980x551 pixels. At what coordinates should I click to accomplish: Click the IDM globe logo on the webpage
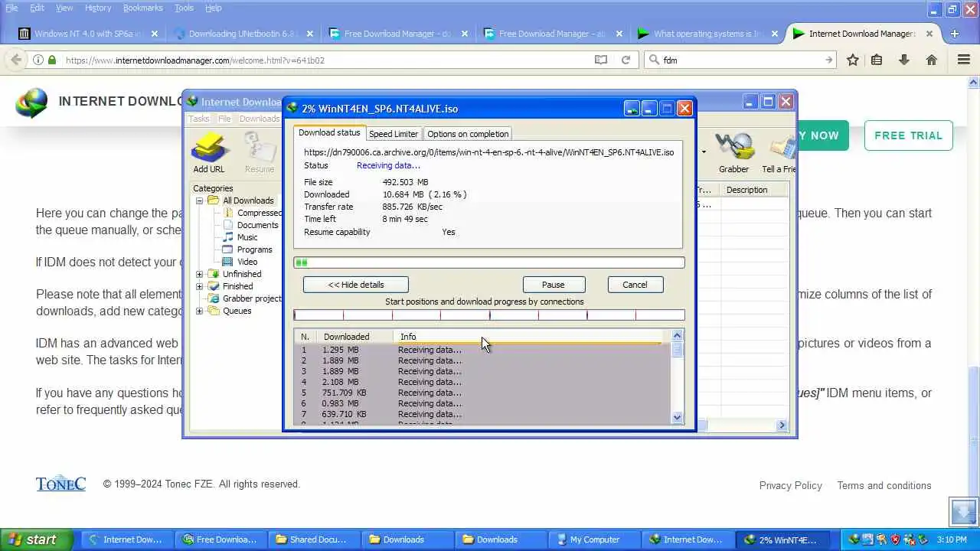pyautogui.click(x=31, y=103)
